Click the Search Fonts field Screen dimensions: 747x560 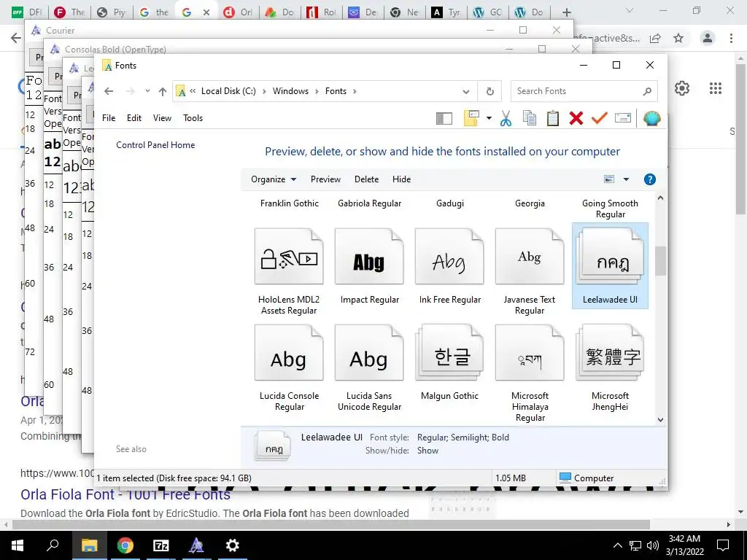pyautogui.click(x=584, y=91)
